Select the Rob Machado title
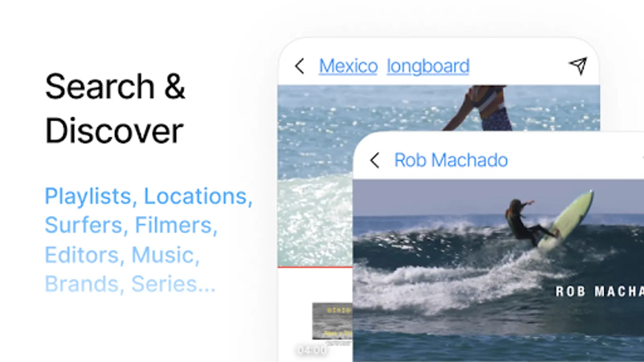This screenshot has width=644, height=362. 451,160
